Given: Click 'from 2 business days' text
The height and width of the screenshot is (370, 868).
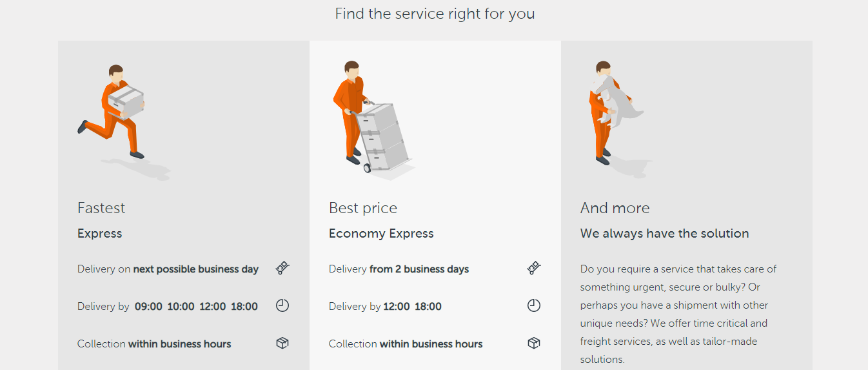Looking at the screenshot, I should click(419, 269).
